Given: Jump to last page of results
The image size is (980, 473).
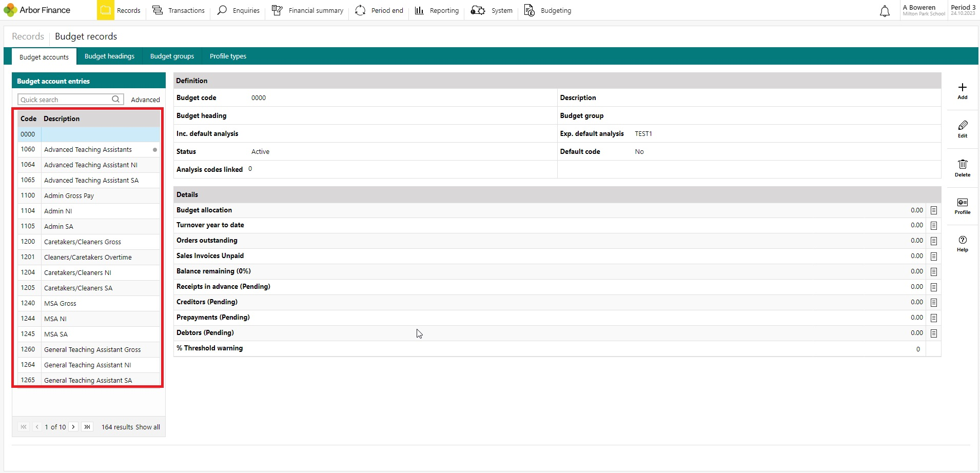Looking at the screenshot, I should click(x=87, y=427).
